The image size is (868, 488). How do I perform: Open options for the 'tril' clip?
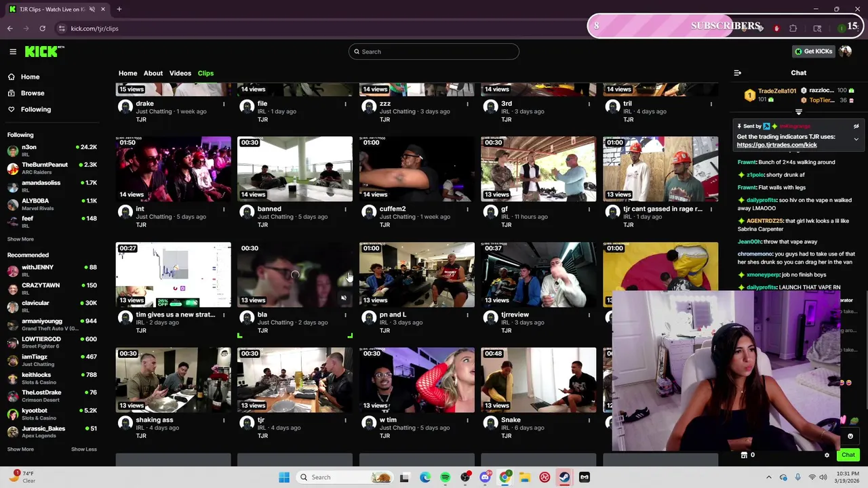711,104
